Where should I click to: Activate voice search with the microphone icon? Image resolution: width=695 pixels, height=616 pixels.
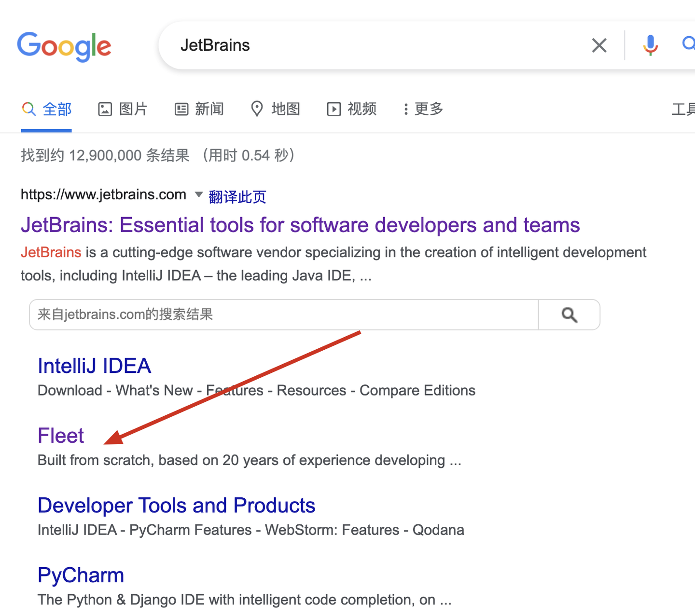click(x=650, y=45)
